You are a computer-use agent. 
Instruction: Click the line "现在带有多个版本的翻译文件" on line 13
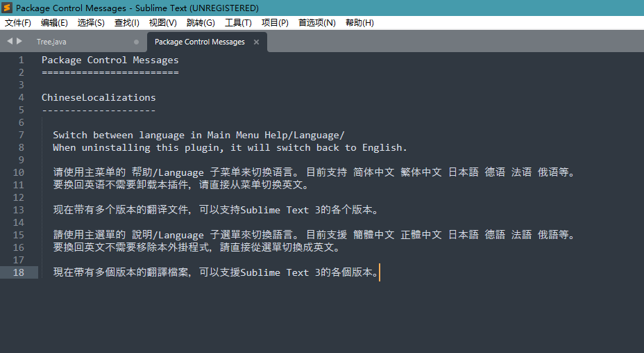click(216, 210)
